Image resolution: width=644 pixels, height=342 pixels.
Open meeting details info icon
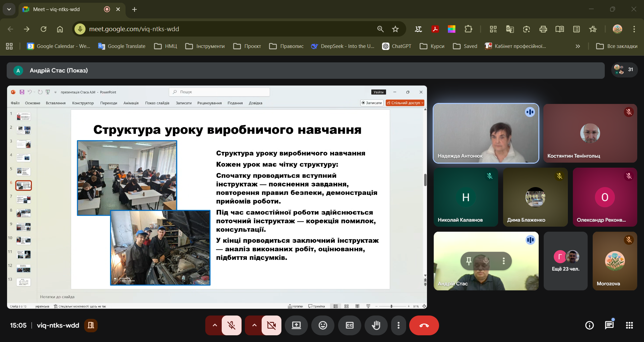589,325
